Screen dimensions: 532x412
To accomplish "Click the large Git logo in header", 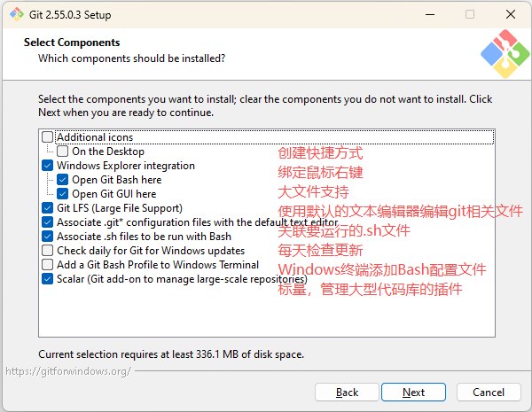I will (x=505, y=54).
